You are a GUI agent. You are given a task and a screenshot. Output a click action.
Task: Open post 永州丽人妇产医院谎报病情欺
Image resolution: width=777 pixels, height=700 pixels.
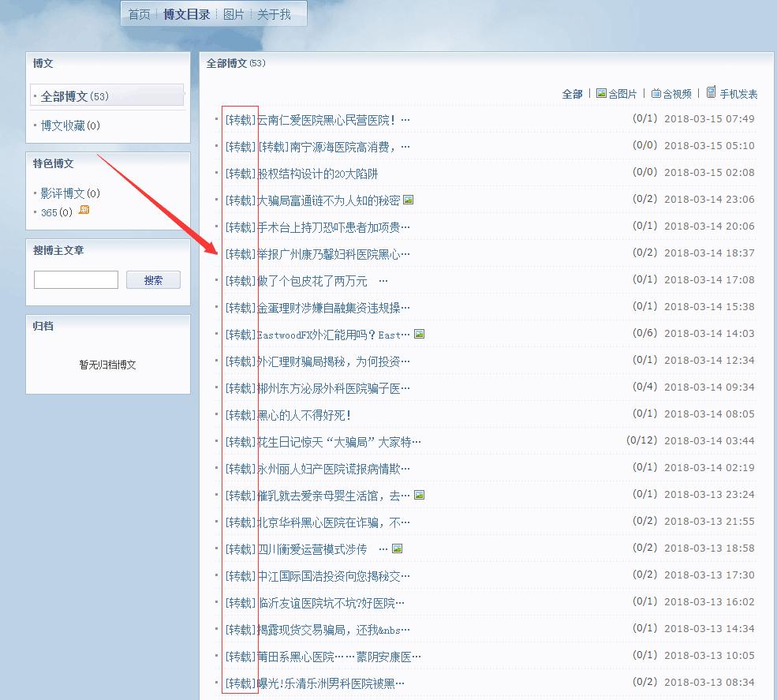point(318,469)
